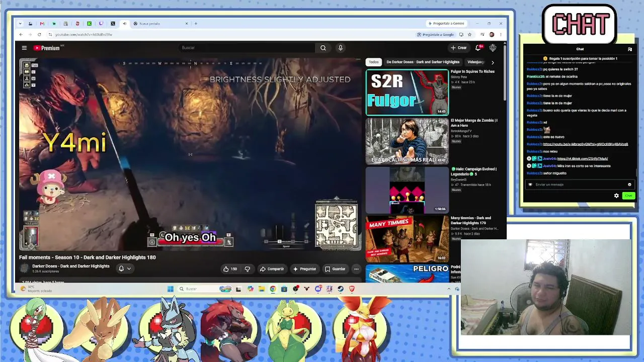Image resolution: width=644 pixels, height=362 pixels.
Task: Open YouTube notifications bell
Action: tap(478, 48)
